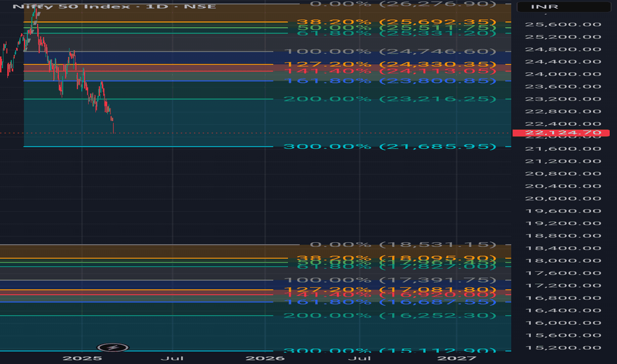Click the 24,000.00 price scale value
This screenshot has height=364, width=617.
[563, 74]
